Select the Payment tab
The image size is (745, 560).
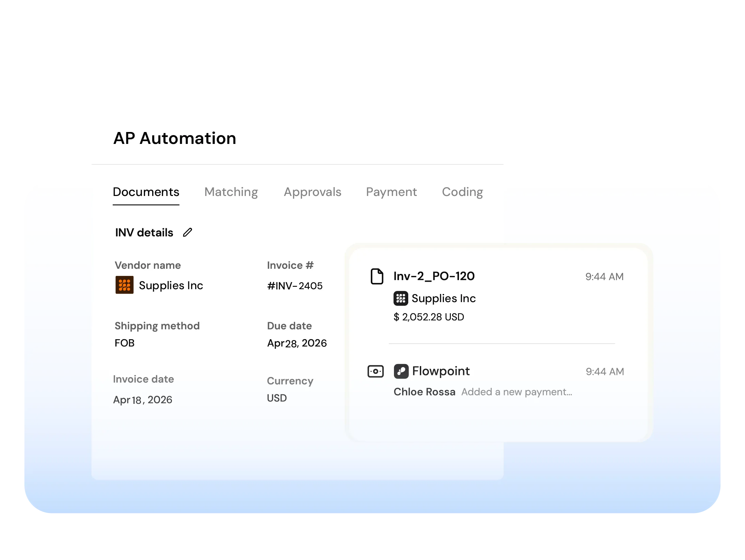point(391,192)
